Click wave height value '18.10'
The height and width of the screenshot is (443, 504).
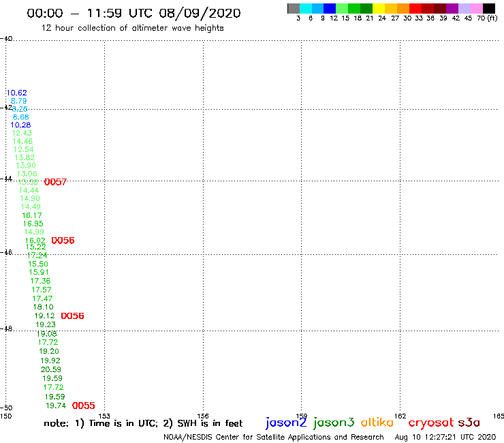tap(44, 307)
